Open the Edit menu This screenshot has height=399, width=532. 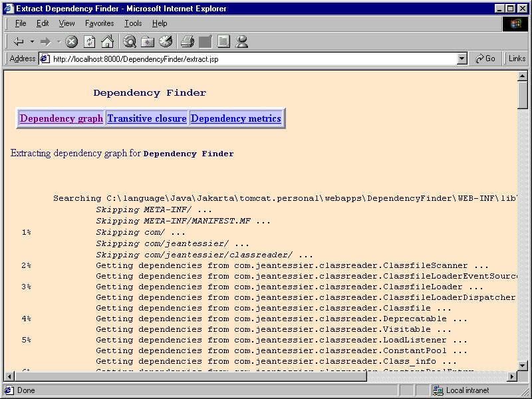tap(43, 23)
